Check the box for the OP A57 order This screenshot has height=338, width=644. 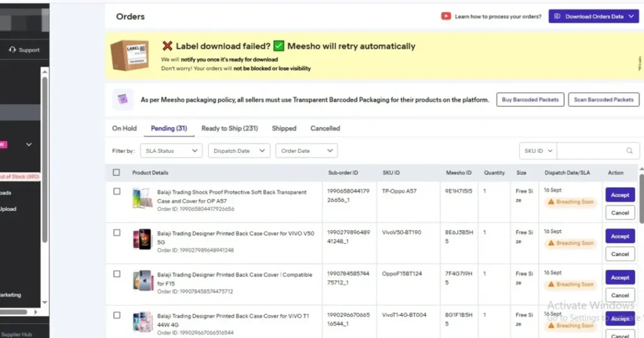point(116,191)
